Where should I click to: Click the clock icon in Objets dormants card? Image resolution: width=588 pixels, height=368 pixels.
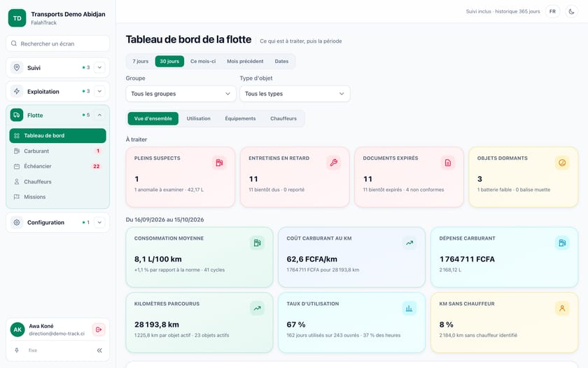[x=562, y=163]
